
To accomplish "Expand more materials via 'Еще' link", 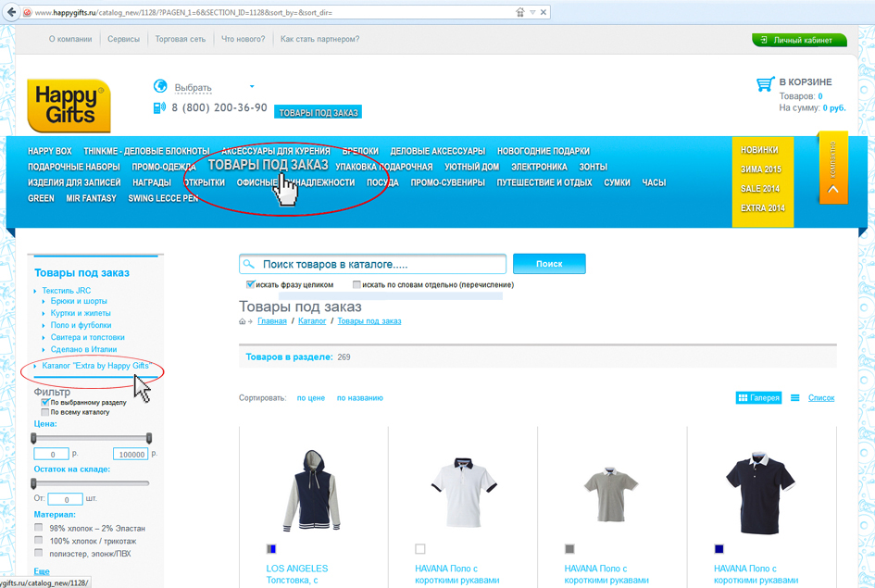I will 42,571.
